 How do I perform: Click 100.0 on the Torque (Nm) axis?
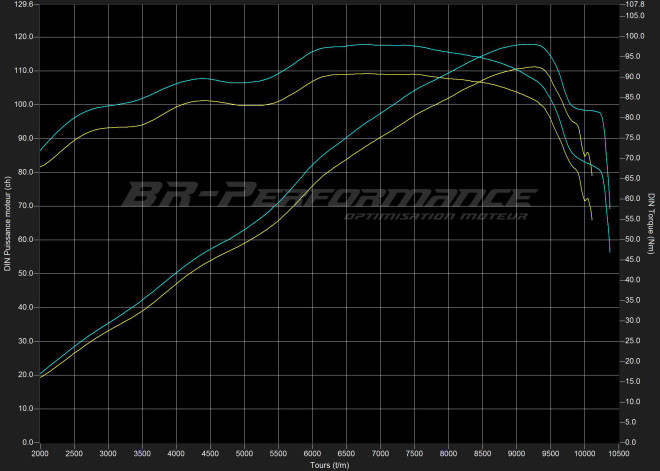tap(635, 36)
